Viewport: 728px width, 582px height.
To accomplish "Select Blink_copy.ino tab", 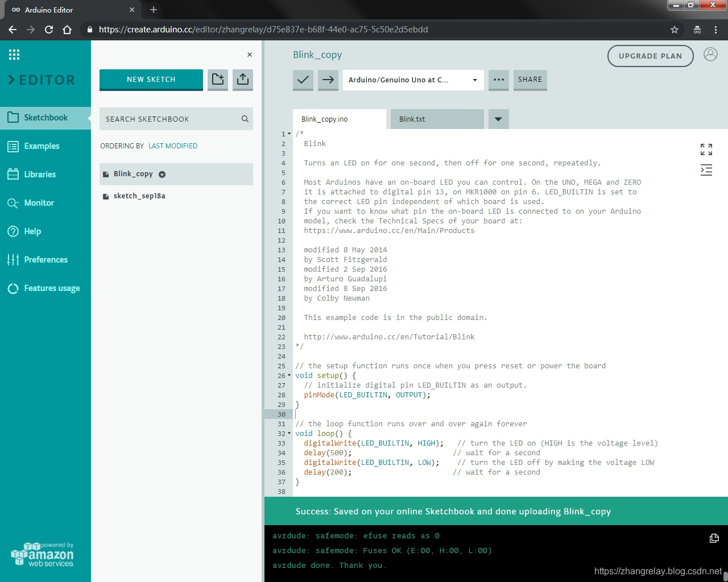I will [x=340, y=119].
